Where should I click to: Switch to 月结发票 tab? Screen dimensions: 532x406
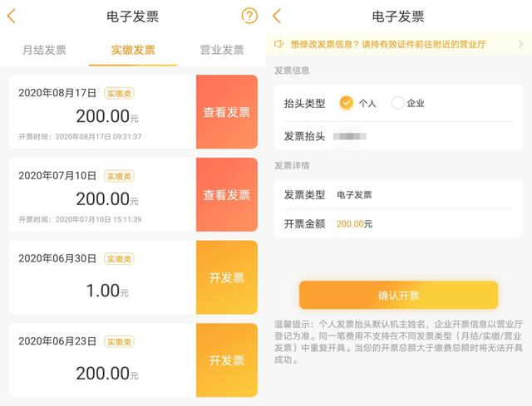point(44,50)
